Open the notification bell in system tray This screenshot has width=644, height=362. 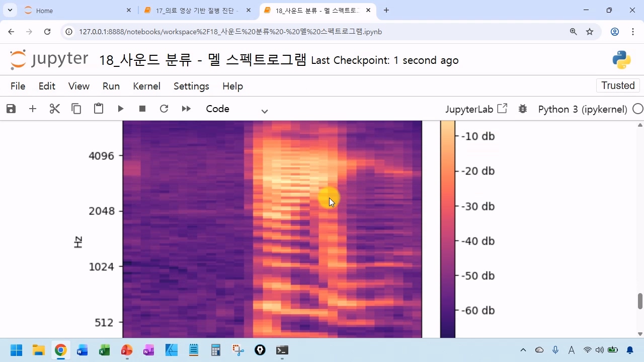630,350
